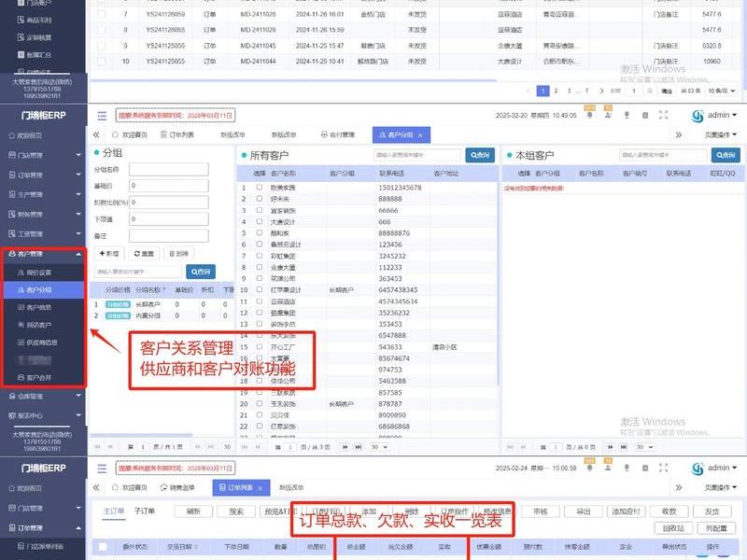The image size is (747, 560).
Task: Open user message icon beside time 10:49:05 bell
Action: pyautogui.click(x=608, y=114)
